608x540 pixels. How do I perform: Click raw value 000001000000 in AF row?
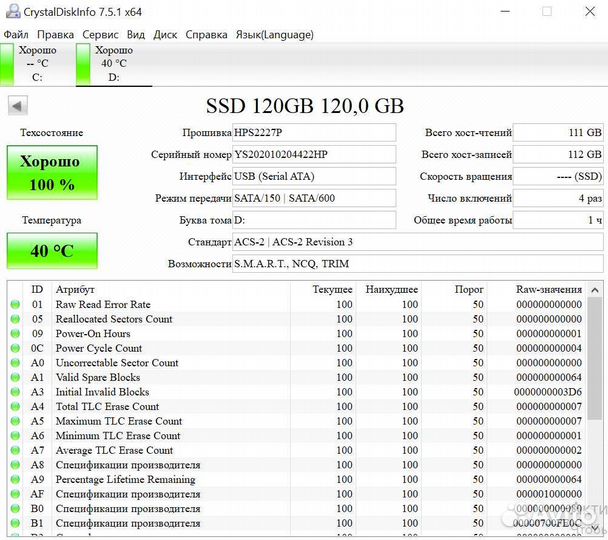click(549, 494)
